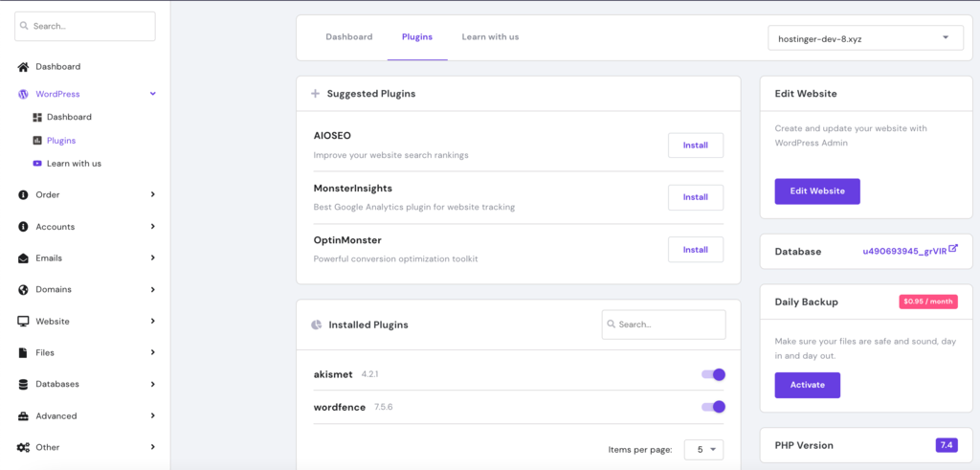Click the Edit Website button
This screenshot has height=470, width=980.
[x=817, y=191]
